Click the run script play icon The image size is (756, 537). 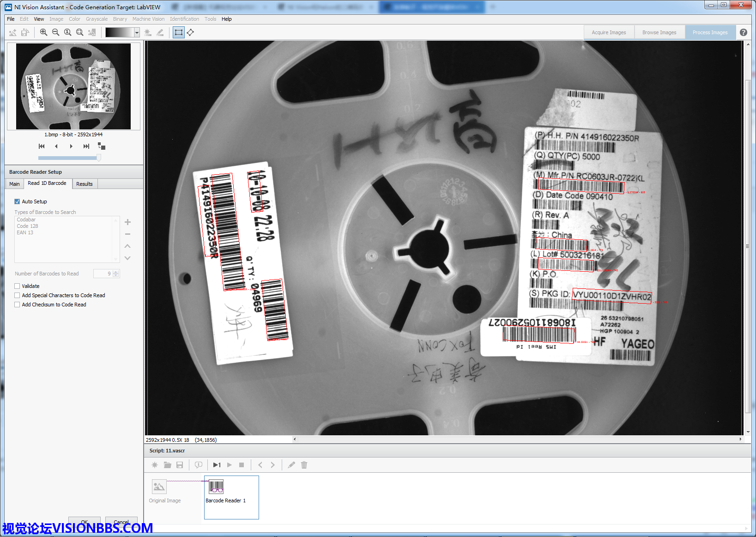point(230,465)
